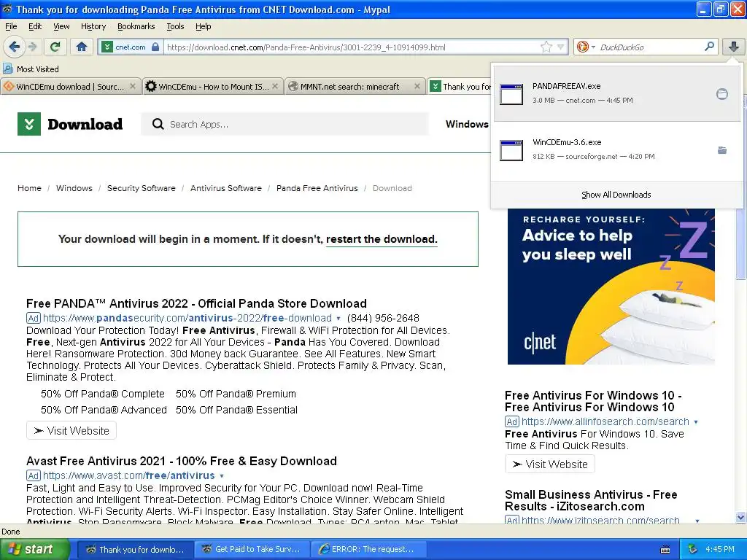Click the search magnifier in the DuckDuckGo box
This screenshot has width=747, height=560.
pos(709,47)
